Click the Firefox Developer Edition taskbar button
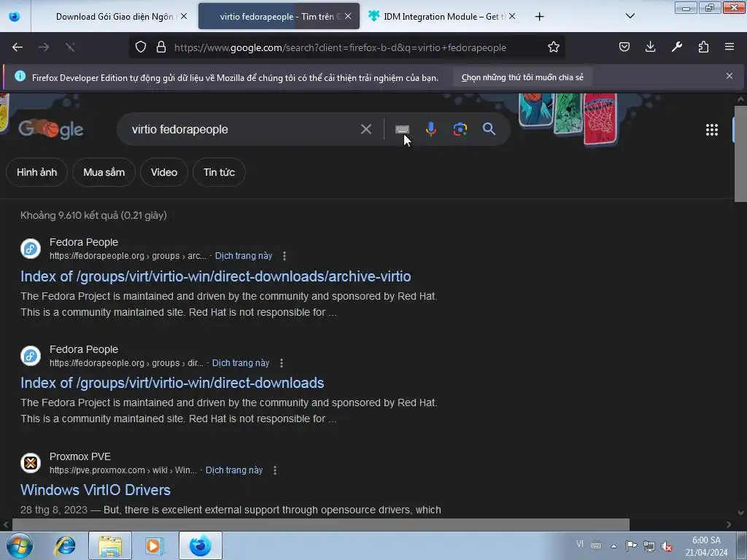The height and width of the screenshot is (560, 747). (201, 545)
